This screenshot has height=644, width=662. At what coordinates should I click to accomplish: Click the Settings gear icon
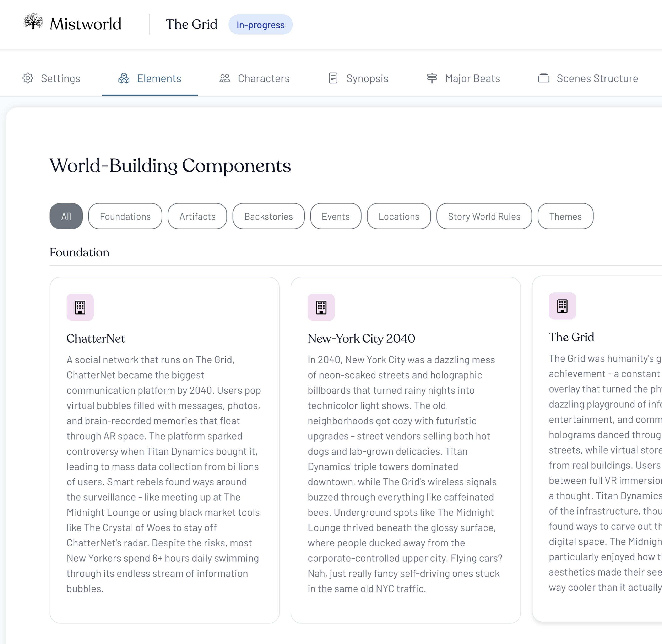[x=28, y=78]
